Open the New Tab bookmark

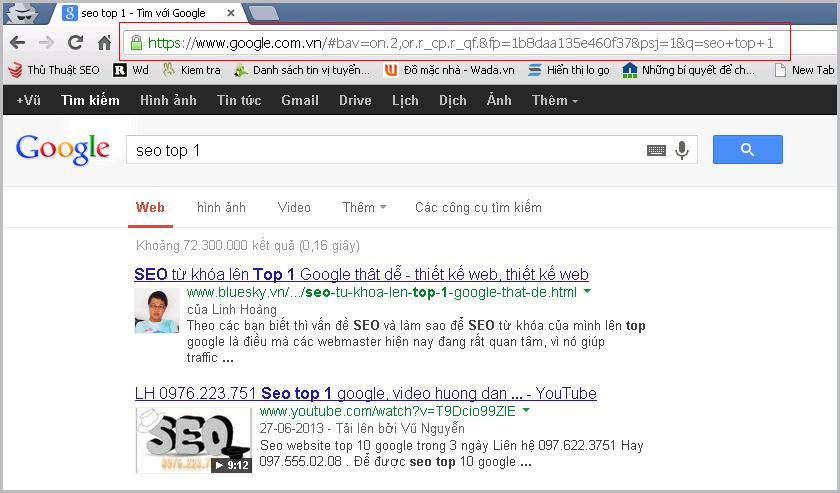[805, 70]
